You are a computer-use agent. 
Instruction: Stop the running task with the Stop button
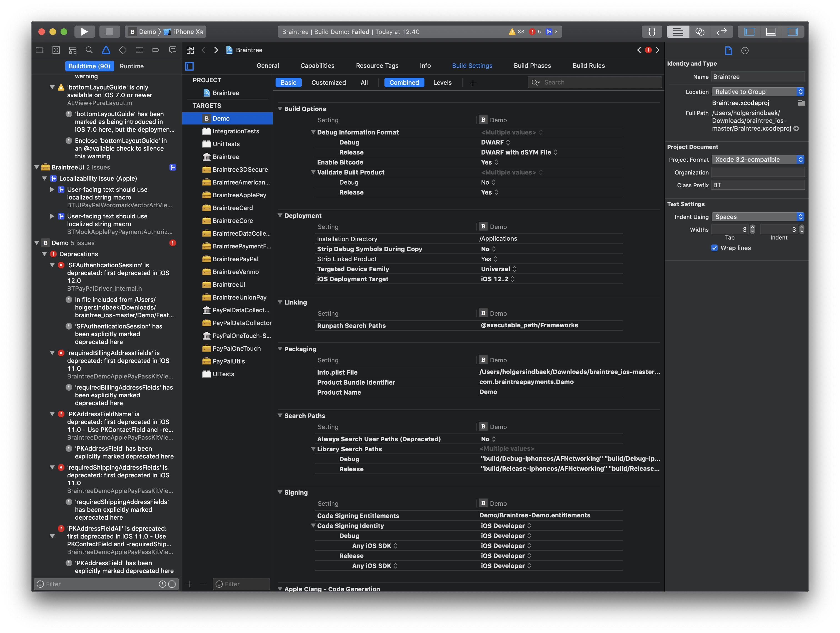109,31
